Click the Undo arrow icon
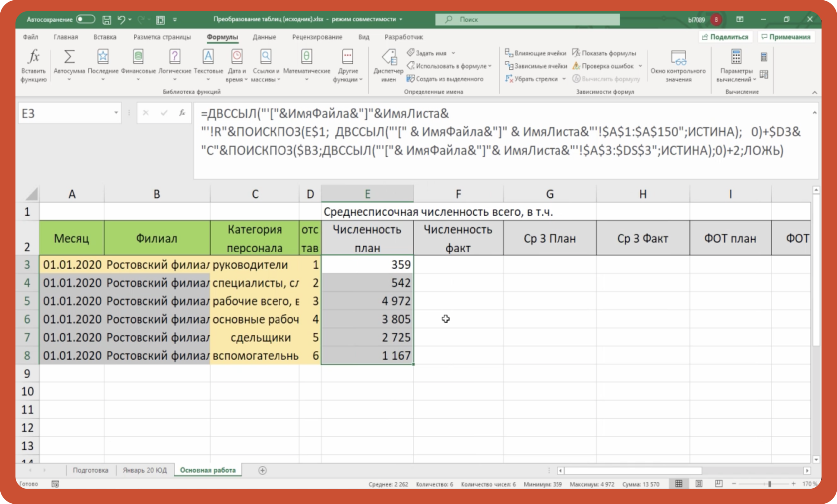The height and width of the screenshot is (504, 837). [x=121, y=19]
